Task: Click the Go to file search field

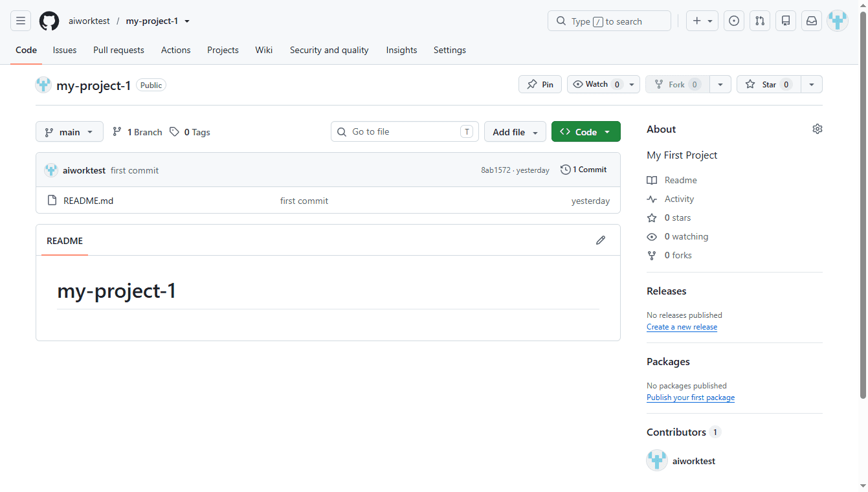Action: click(x=405, y=131)
